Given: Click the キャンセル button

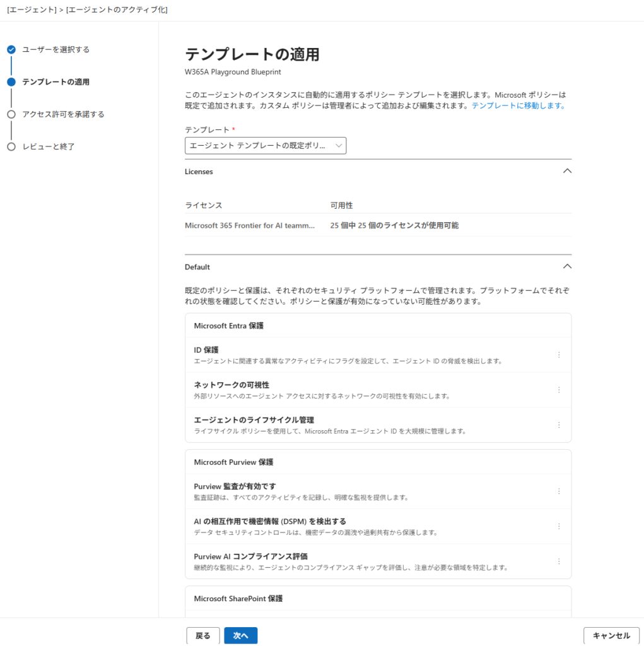Looking at the screenshot, I should 611,636.
